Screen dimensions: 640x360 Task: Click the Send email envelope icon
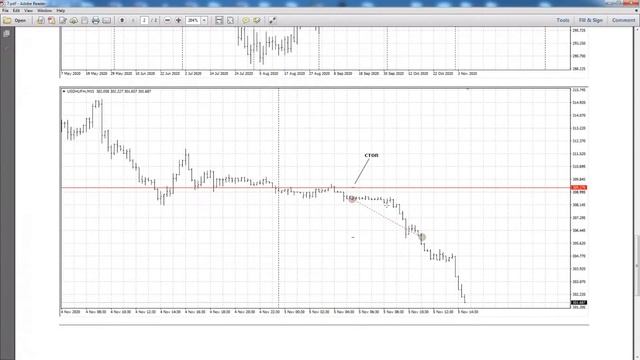[107, 20]
